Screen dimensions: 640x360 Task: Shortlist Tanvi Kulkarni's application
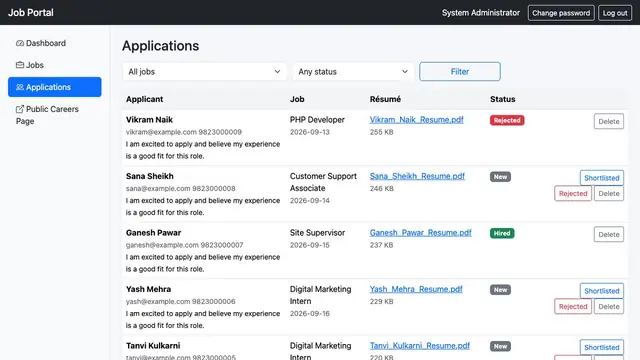coord(602,347)
